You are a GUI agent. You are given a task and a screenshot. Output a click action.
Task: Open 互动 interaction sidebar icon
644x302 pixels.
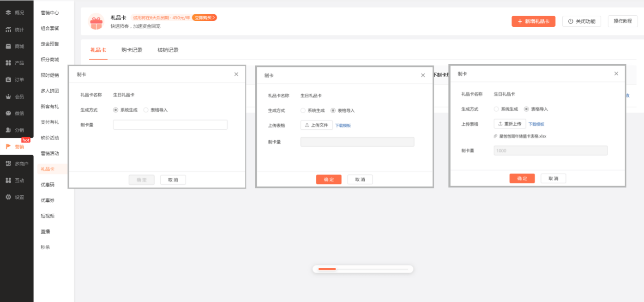pos(8,180)
